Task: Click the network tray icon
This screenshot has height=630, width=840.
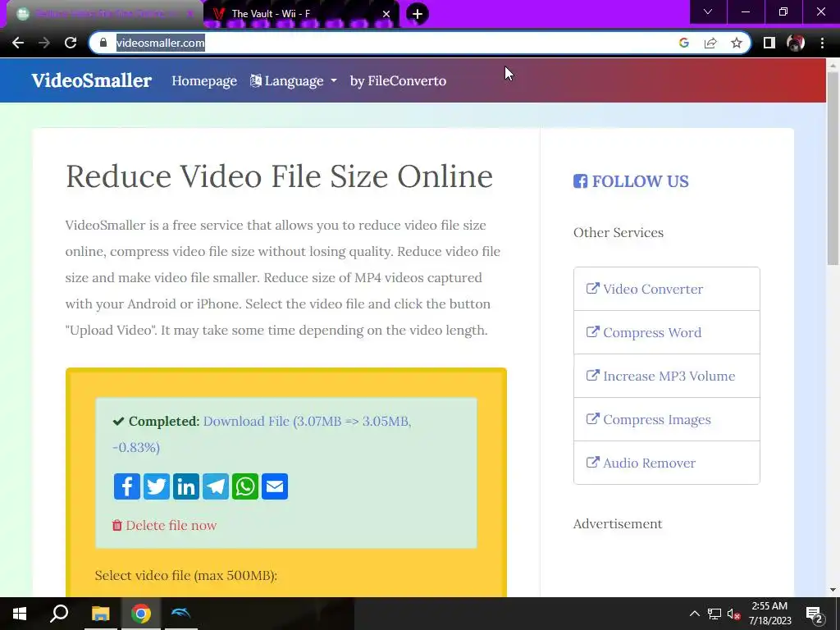Action: tap(714, 614)
